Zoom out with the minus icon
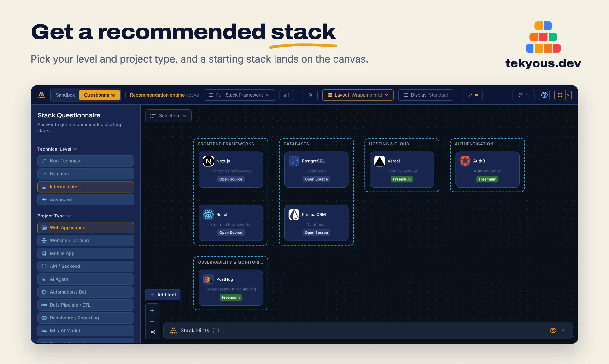Viewport: 609px width, 364px height. (152, 321)
